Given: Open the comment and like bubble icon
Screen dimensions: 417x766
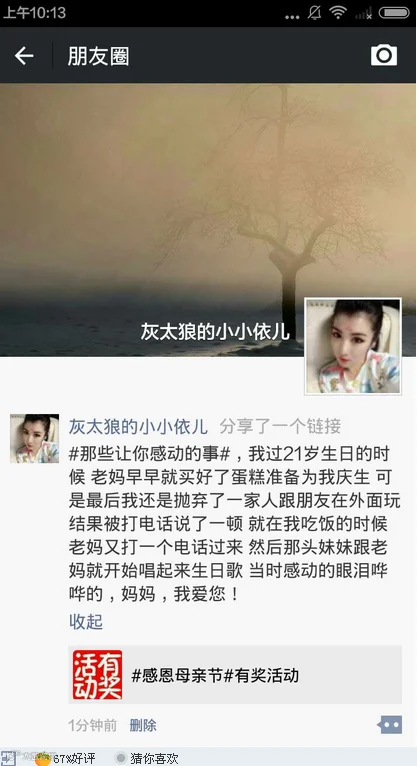Looking at the screenshot, I should click(390, 724).
